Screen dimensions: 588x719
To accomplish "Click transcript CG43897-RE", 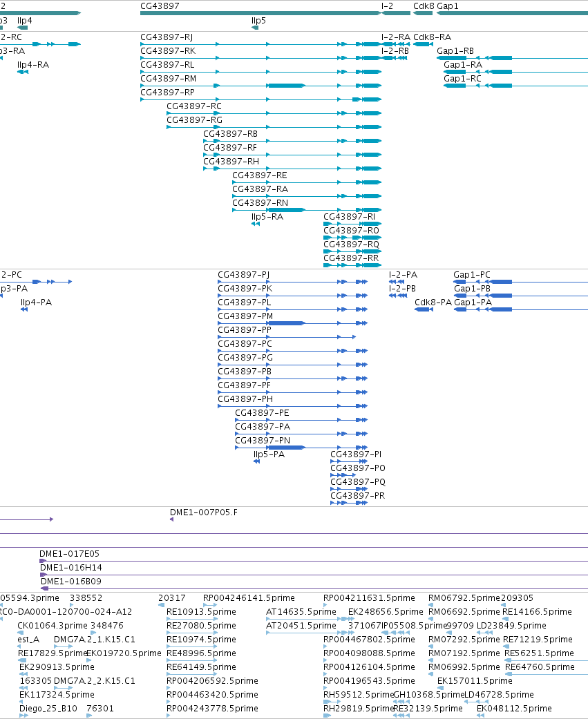I will tap(260, 175).
